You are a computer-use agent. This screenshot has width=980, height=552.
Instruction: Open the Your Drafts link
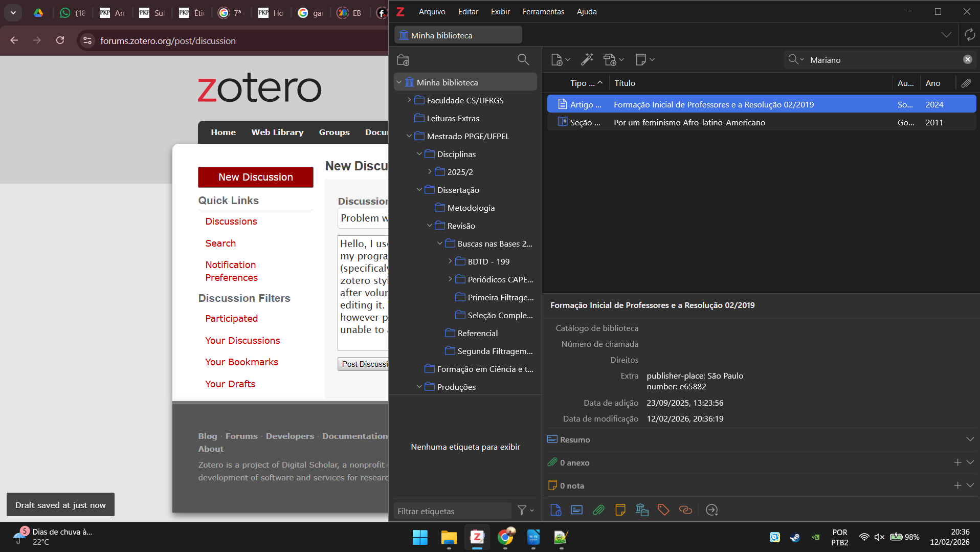230,384
